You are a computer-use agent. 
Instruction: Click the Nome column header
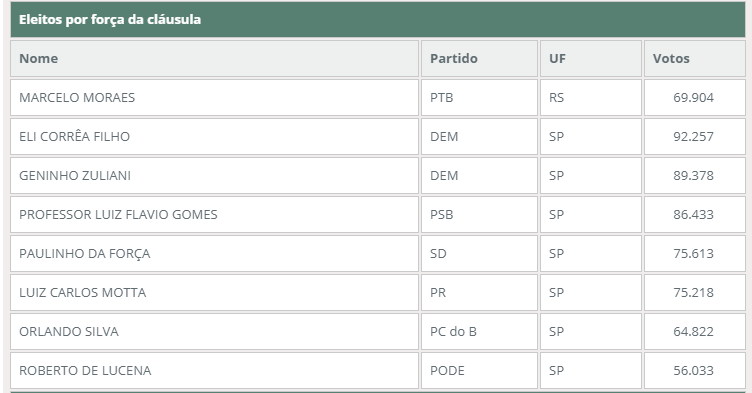click(214, 59)
